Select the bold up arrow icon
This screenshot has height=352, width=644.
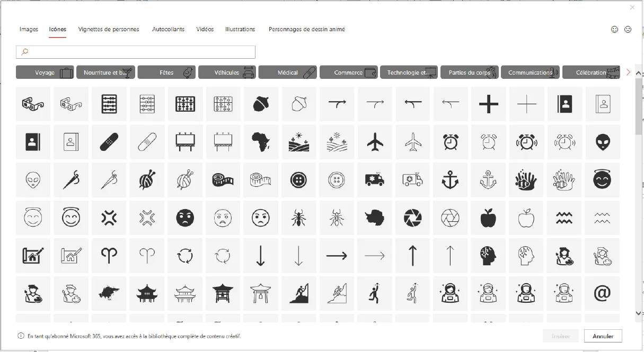point(412,256)
